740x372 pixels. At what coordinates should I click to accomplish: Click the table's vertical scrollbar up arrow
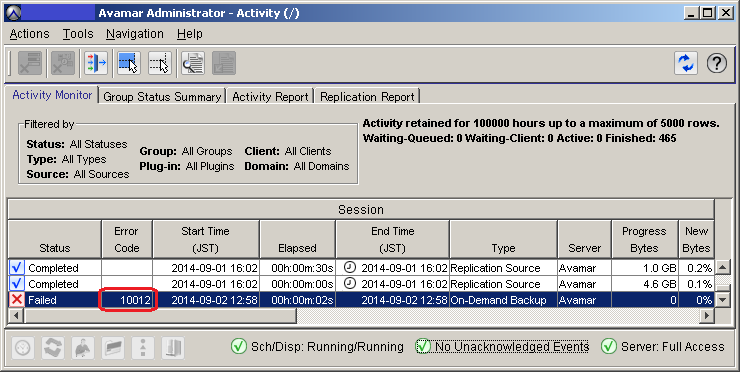click(x=723, y=268)
